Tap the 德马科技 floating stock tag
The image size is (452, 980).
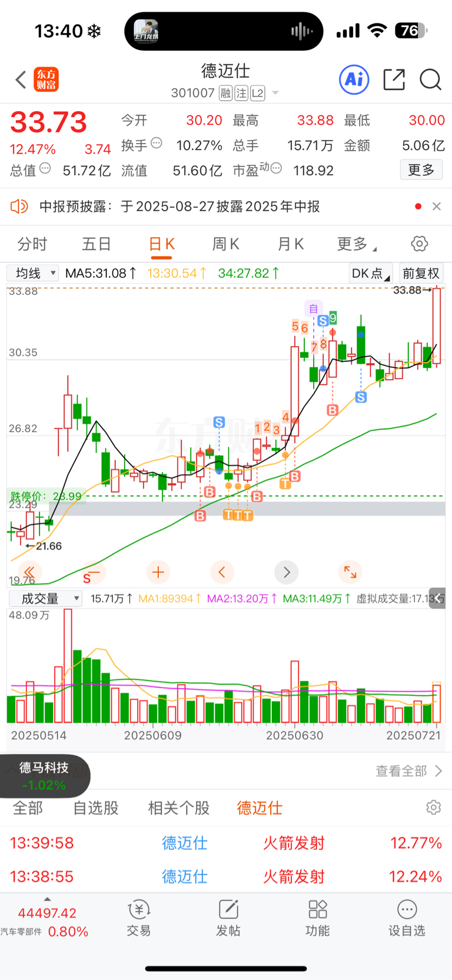click(x=44, y=776)
